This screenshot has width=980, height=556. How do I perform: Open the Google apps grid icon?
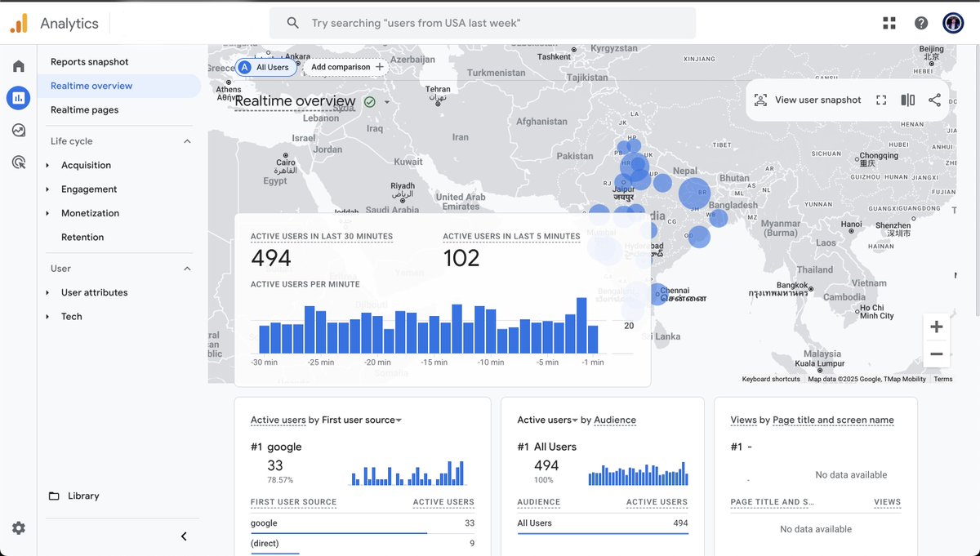tap(889, 23)
